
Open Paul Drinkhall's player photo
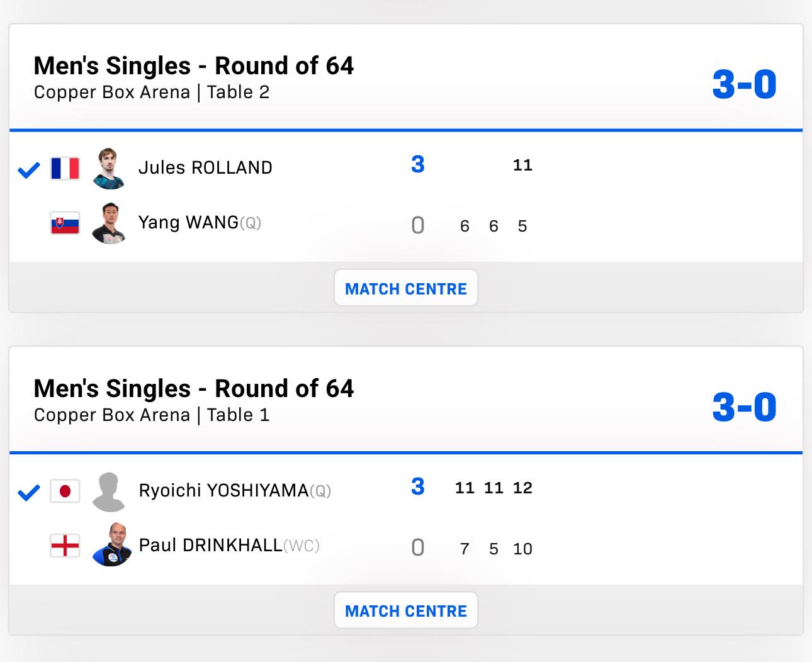click(x=111, y=545)
